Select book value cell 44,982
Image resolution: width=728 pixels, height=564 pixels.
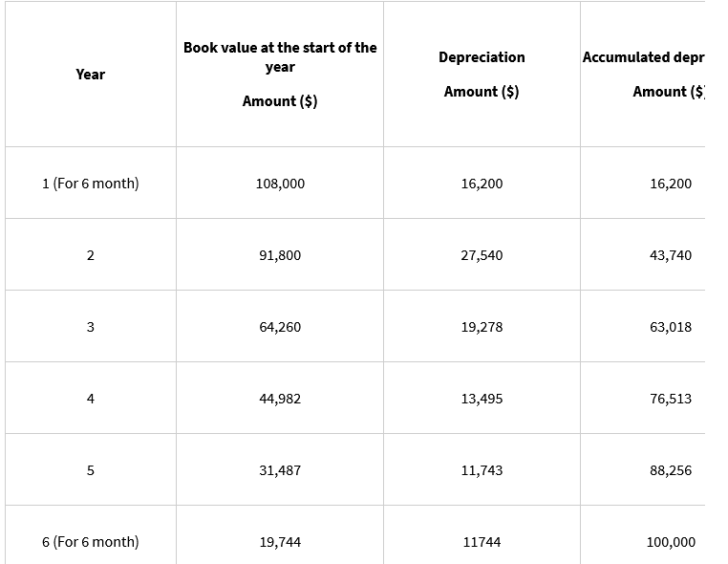pyautogui.click(x=280, y=399)
